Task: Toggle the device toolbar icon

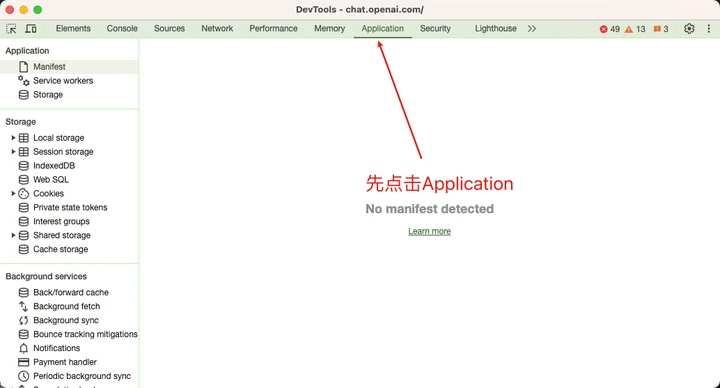Action: (x=31, y=28)
